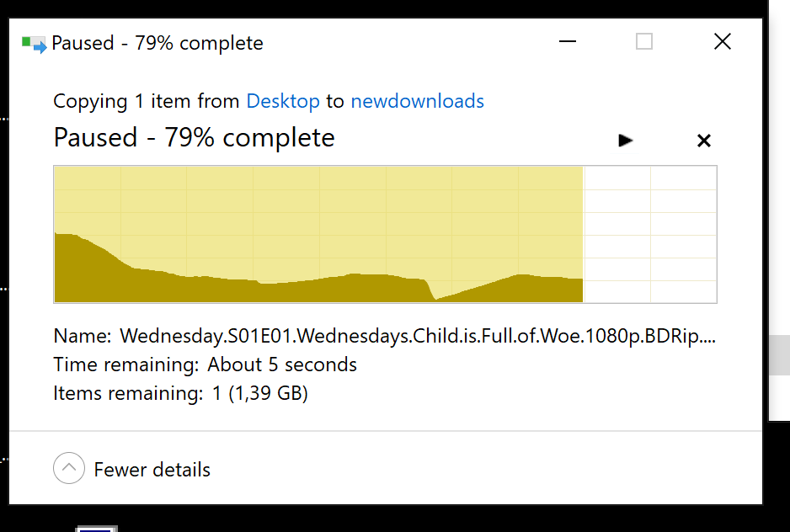Minimize the copy progress dialog
790x532 pixels.
tap(568, 41)
